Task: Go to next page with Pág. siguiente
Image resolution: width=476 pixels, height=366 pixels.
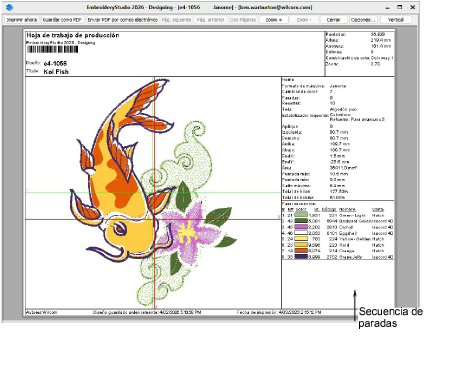Action: pyautogui.click(x=176, y=20)
